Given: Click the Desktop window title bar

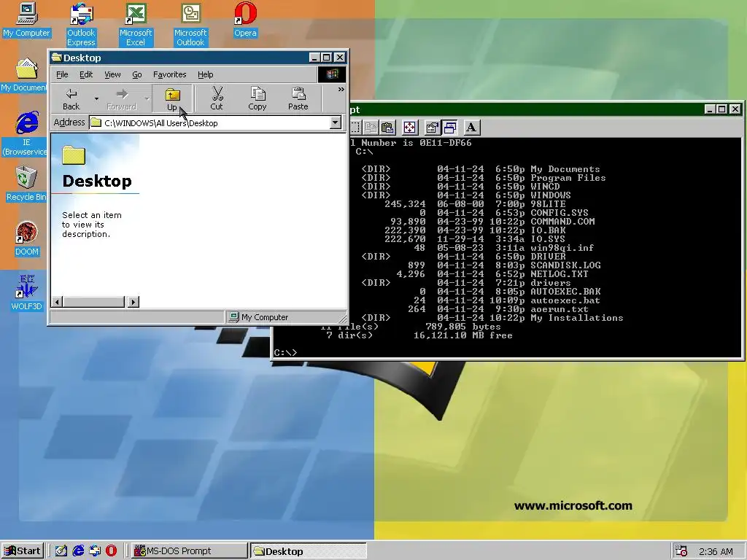Looking at the screenshot, I should pyautogui.click(x=179, y=58).
